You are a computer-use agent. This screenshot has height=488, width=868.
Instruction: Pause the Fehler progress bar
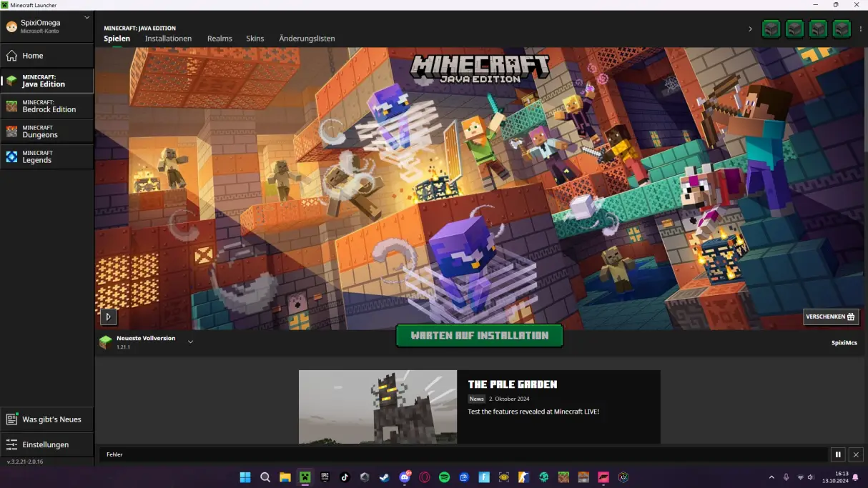[837, 454]
